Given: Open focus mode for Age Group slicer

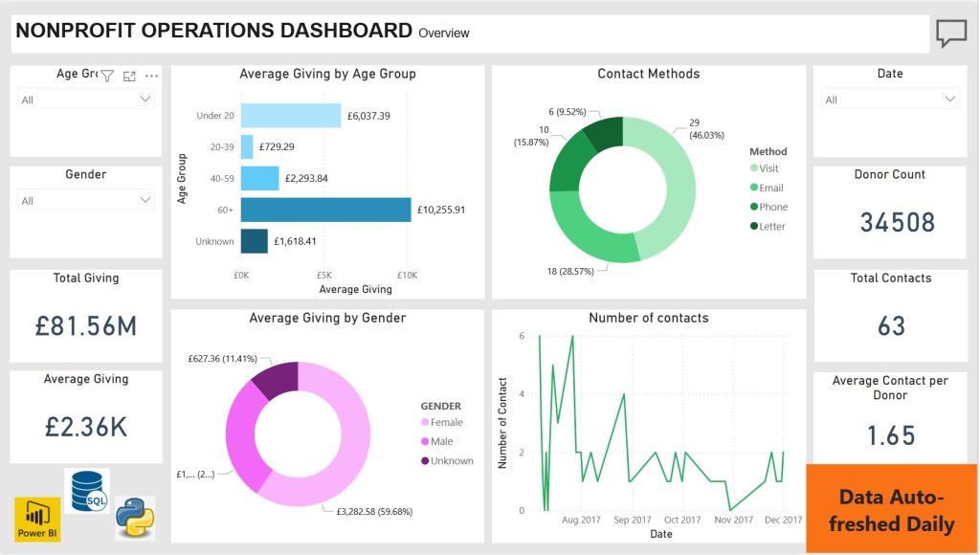Looking at the screenshot, I should (x=129, y=76).
